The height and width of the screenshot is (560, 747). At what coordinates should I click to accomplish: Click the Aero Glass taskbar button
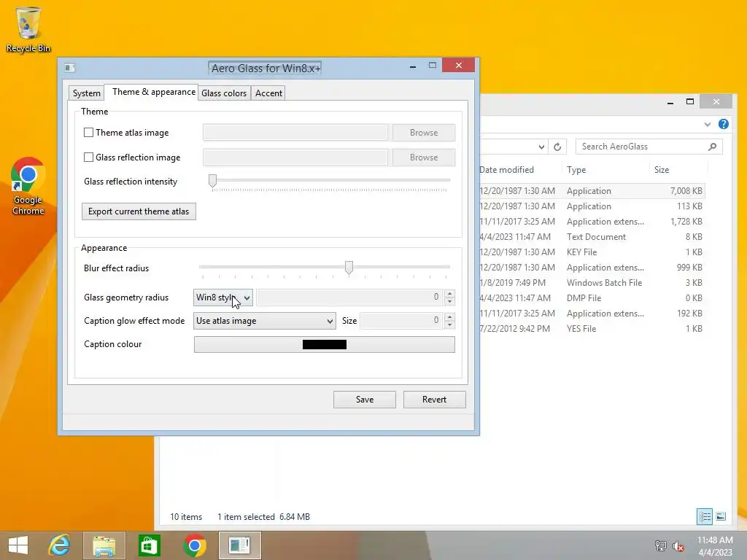(239, 545)
